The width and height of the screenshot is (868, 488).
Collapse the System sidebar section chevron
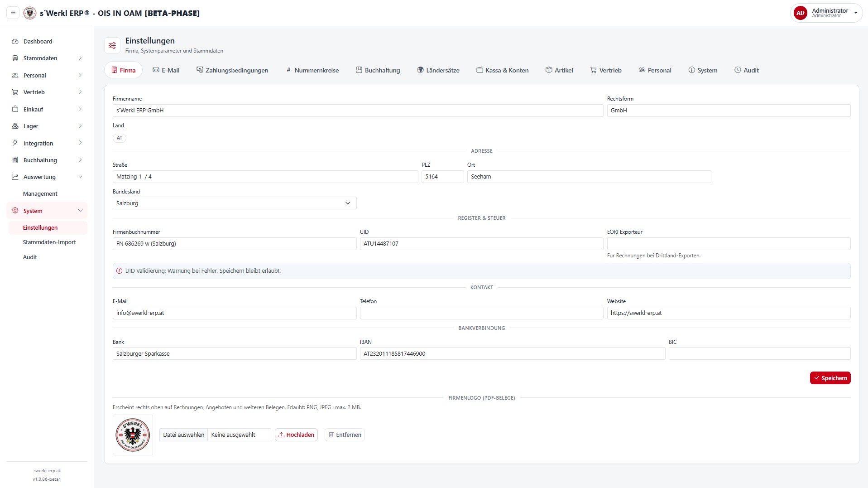tap(80, 211)
